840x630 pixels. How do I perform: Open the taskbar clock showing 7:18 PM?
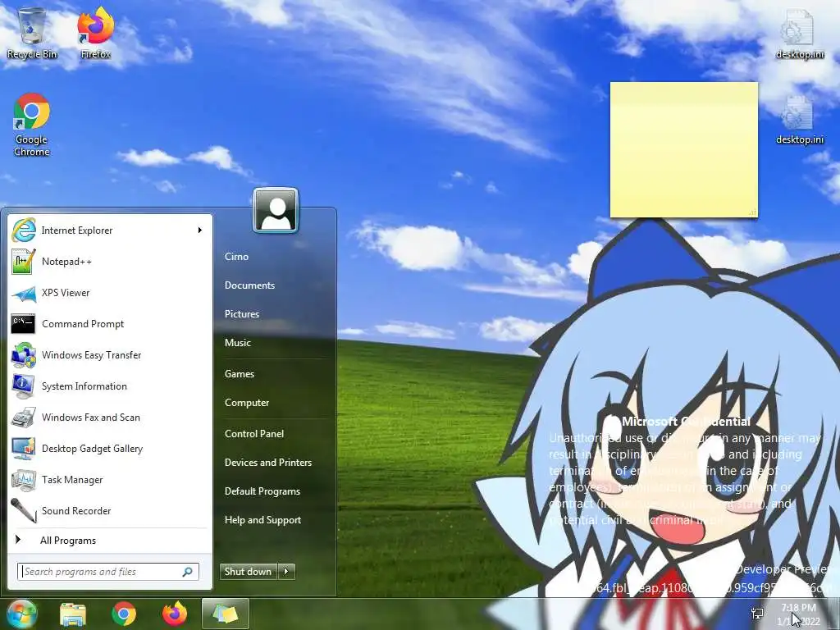(798, 614)
